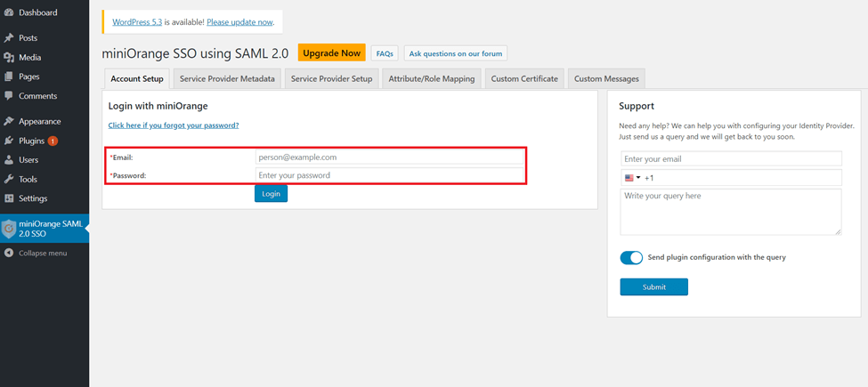Image resolution: width=868 pixels, height=387 pixels.
Task: Click the Please update now link
Action: coord(239,22)
